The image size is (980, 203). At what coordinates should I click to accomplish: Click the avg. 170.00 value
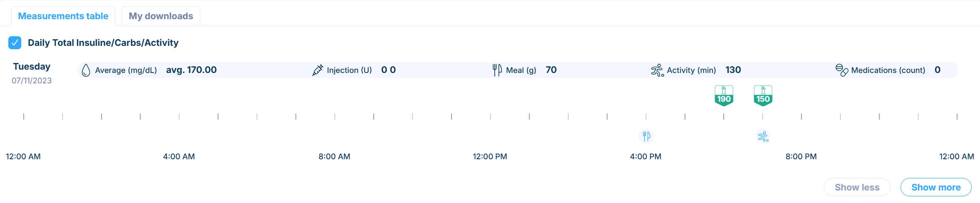191,70
